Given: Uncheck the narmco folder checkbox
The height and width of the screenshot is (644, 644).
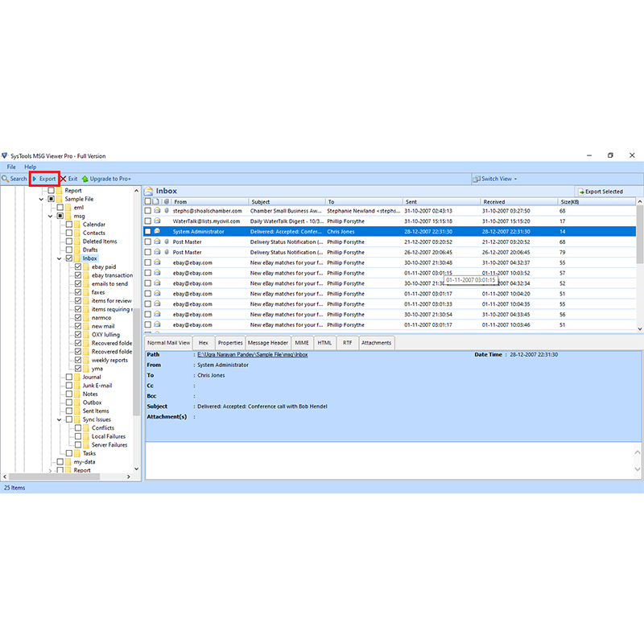Looking at the screenshot, I should pos(78,317).
